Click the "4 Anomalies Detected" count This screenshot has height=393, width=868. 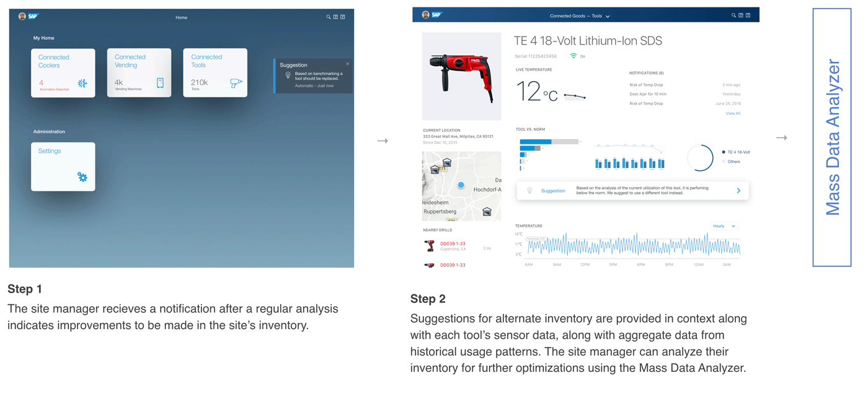(x=54, y=85)
